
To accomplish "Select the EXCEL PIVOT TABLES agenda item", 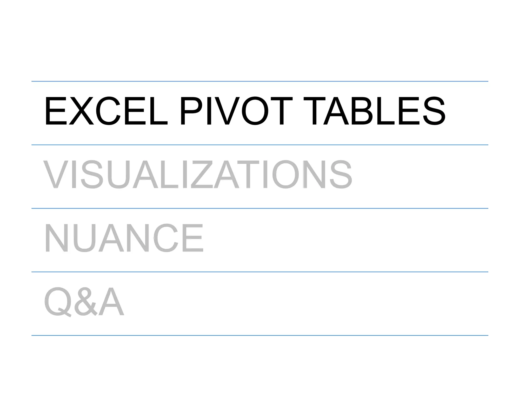I will click(x=245, y=111).
